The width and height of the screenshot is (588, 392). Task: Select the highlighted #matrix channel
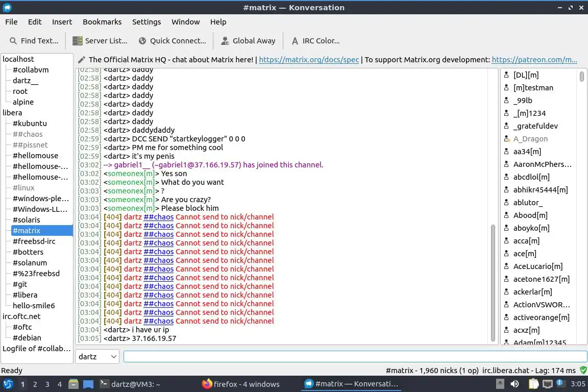[x=42, y=231]
